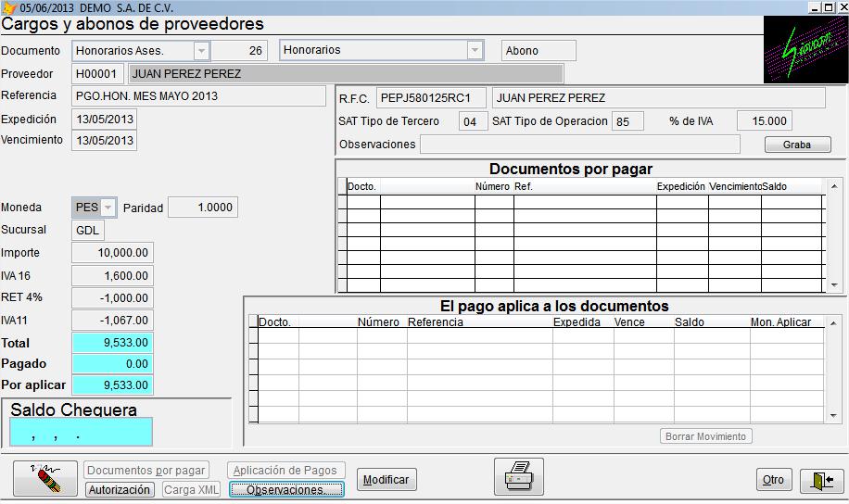Click the provider name field JUAN PEREZ PEREZ
Image resolution: width=849 pixels, height=504 pixels.
(x=346, y=73)
